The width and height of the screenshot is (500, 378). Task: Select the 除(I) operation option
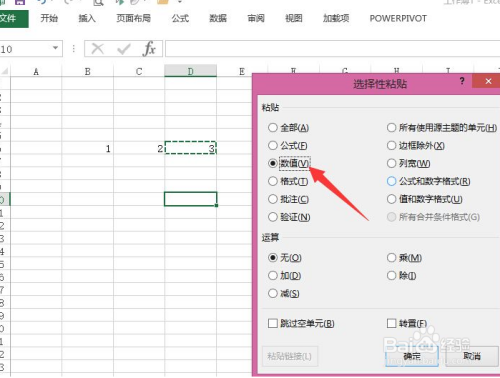(402, 276)
